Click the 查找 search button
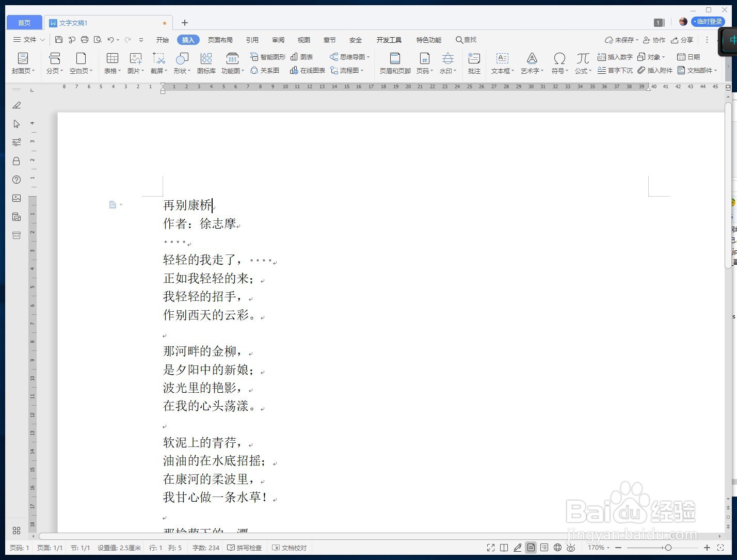Image resolution: width=737 pixels, height=560 pixels. coord(466,40)
